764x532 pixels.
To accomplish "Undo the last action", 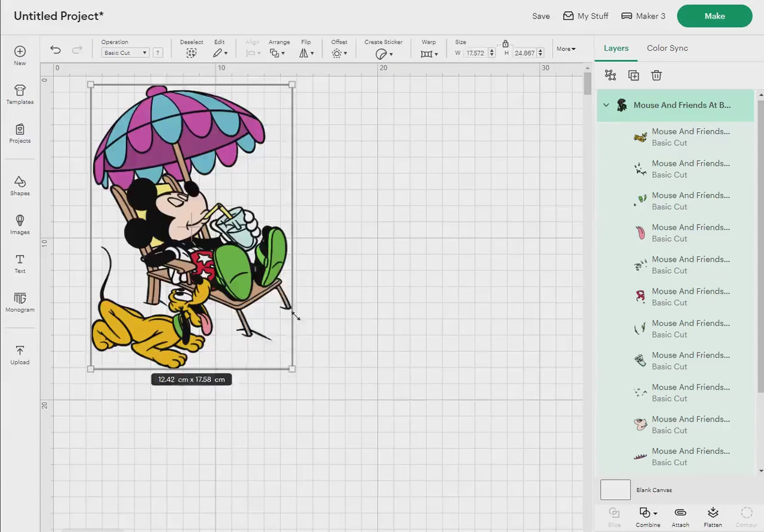I will (56, 50).
